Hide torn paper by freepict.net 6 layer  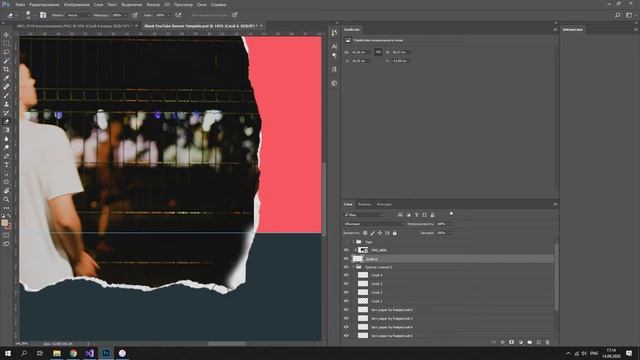[x=346, y=310]
